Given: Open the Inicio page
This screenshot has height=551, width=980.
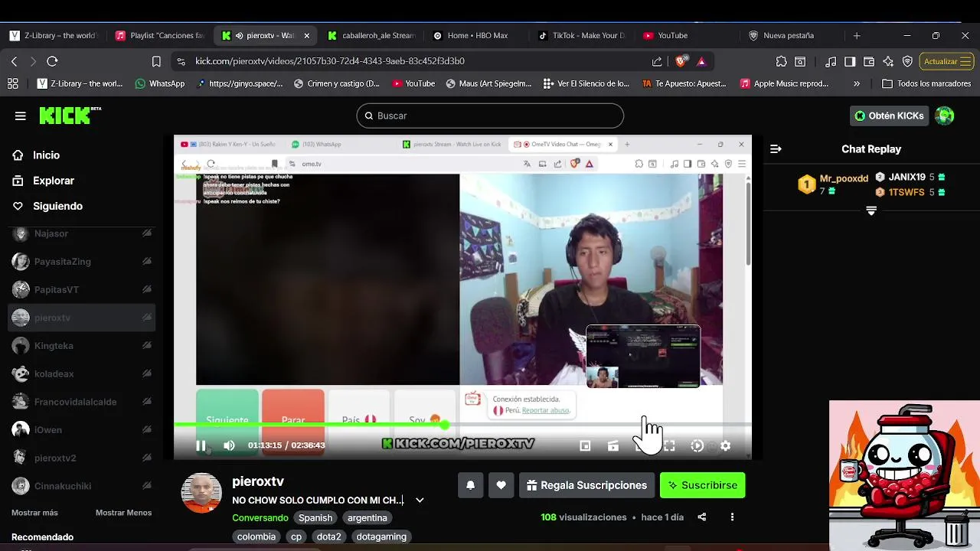Looking at the screenshot, I should click(x=46, y=155).
